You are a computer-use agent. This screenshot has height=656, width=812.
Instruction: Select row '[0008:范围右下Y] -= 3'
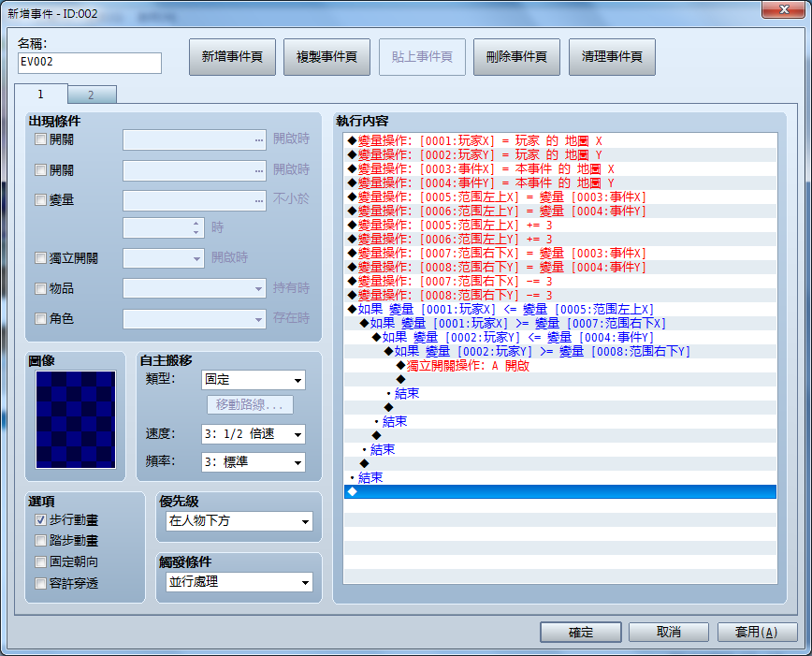click(560, 296)
